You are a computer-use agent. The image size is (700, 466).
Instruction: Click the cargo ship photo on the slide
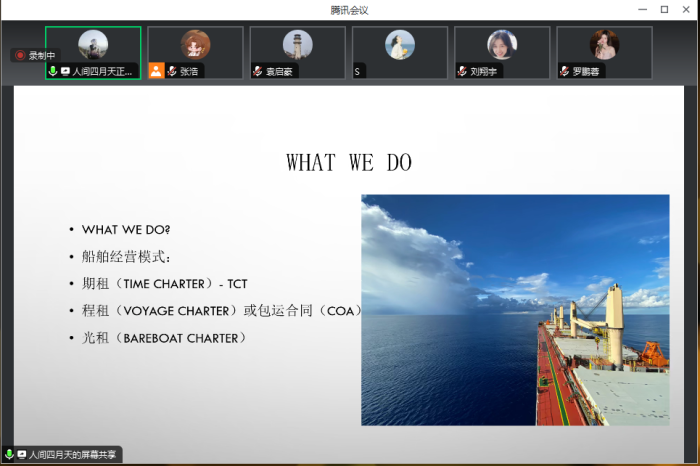[515, 310]
